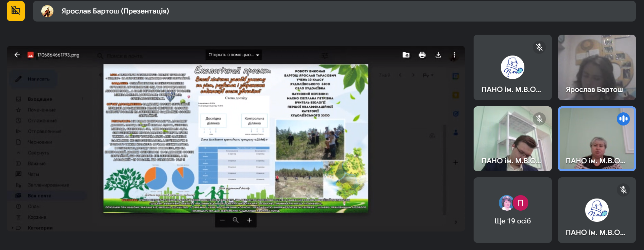Click the clock icon beside Отложенные
The image size is (644, 250).
18,120
